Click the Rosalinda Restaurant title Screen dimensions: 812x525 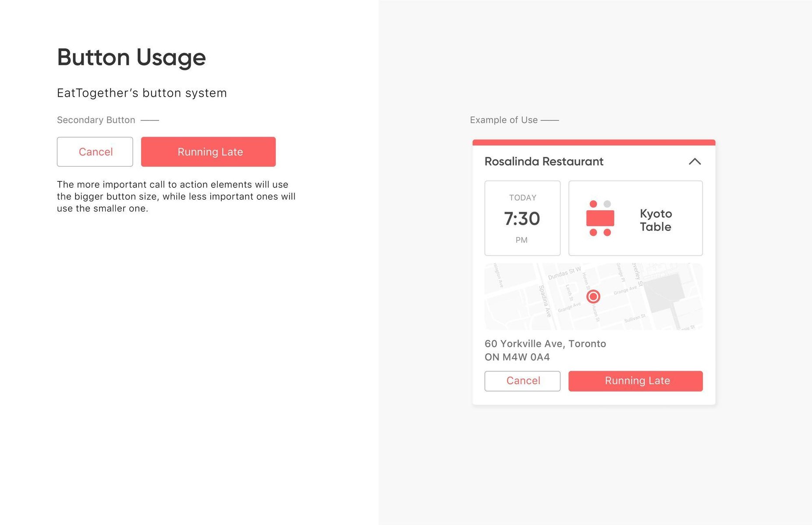coord(544,162)
